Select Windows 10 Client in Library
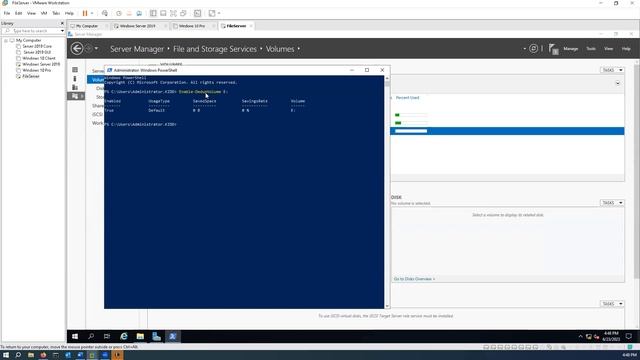 (x=39, y=58)
